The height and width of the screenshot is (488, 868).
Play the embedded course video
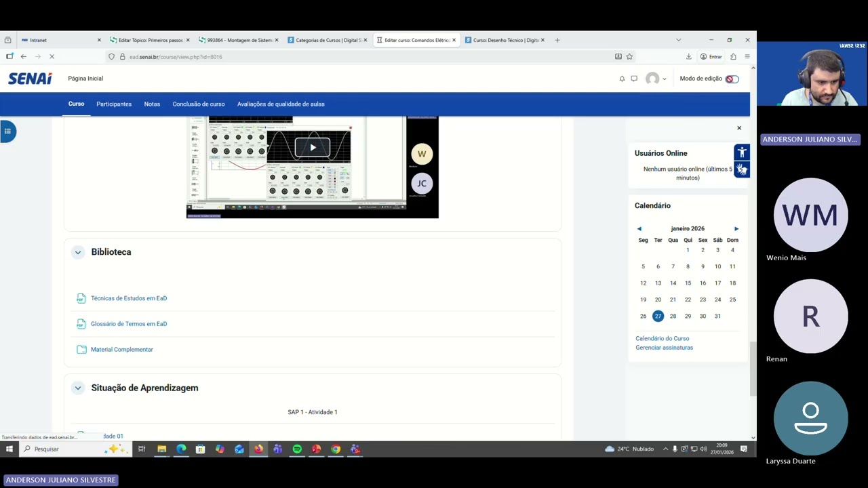313,147
